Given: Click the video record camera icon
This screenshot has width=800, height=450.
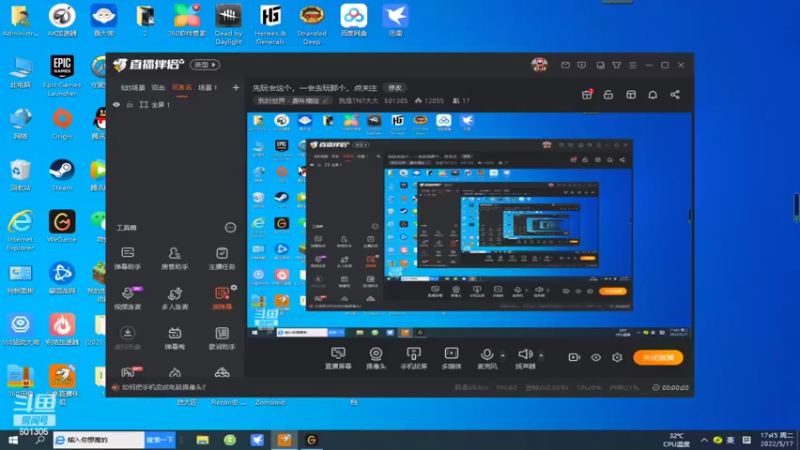Looking at the screenshot, I should 574,357.
